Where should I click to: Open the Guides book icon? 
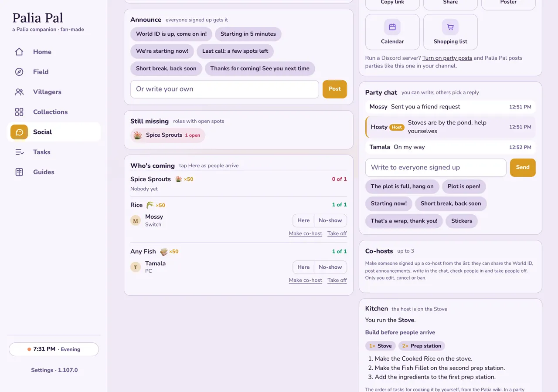click(x=19, y=172)
